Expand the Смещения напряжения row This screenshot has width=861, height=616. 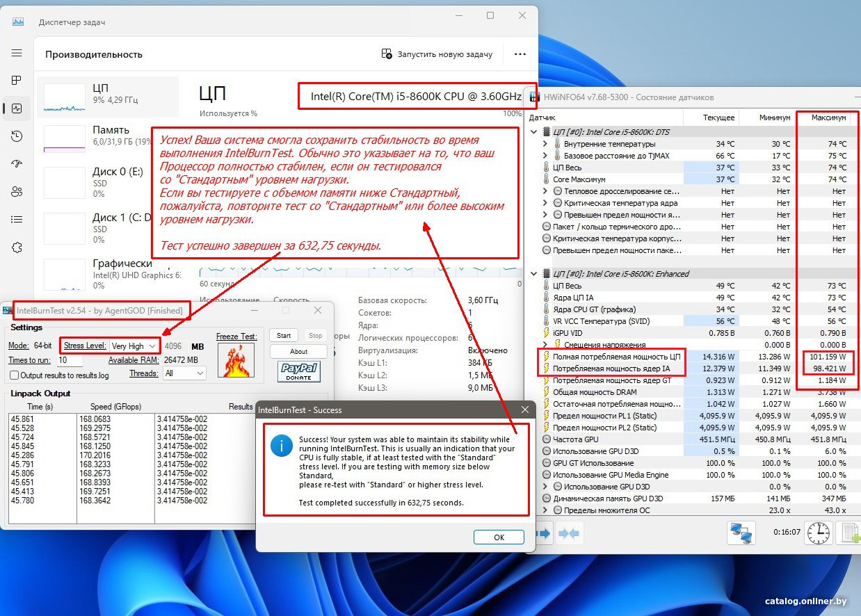tap(546, 345)
